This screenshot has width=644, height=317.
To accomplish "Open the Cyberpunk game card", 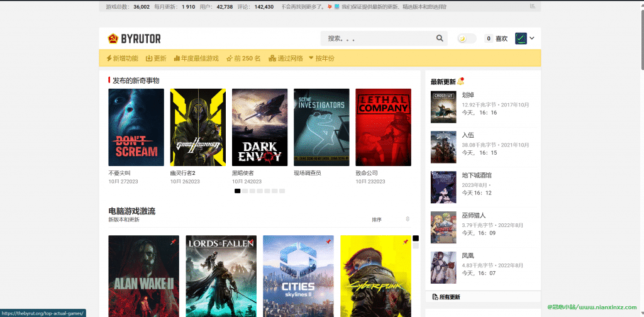I will pos(376,276).
